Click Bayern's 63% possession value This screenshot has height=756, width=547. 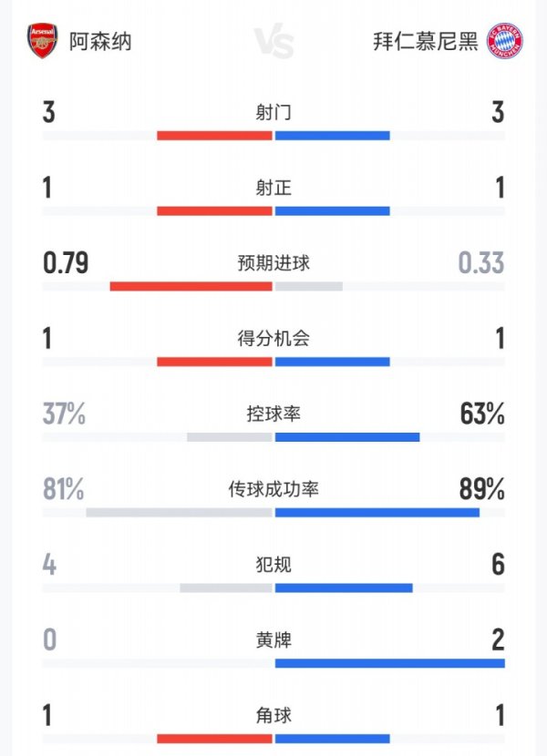pyautogui.click(x=482, y=414)
